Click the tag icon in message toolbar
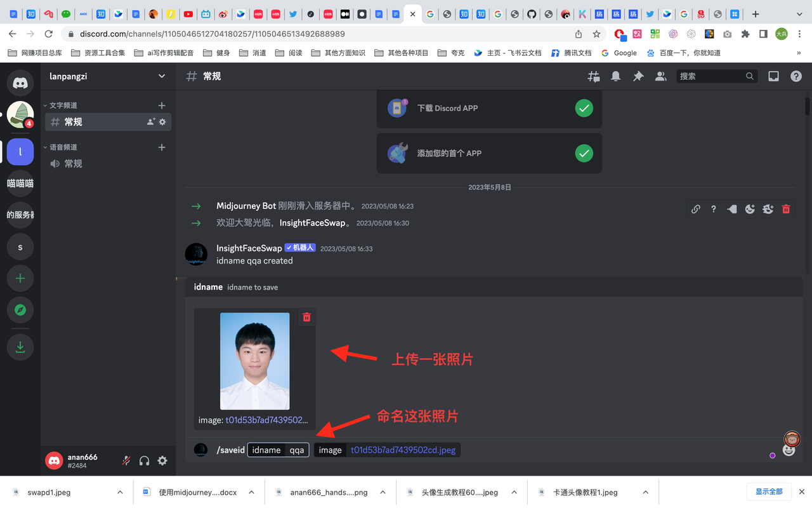Screen dimensions: 812x508 (x=731, y=209)
